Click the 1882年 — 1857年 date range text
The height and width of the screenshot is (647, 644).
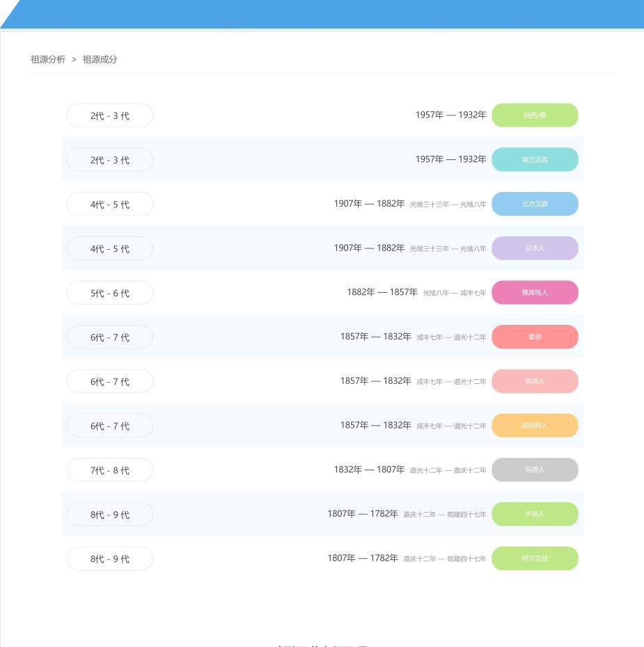[382, 292]
